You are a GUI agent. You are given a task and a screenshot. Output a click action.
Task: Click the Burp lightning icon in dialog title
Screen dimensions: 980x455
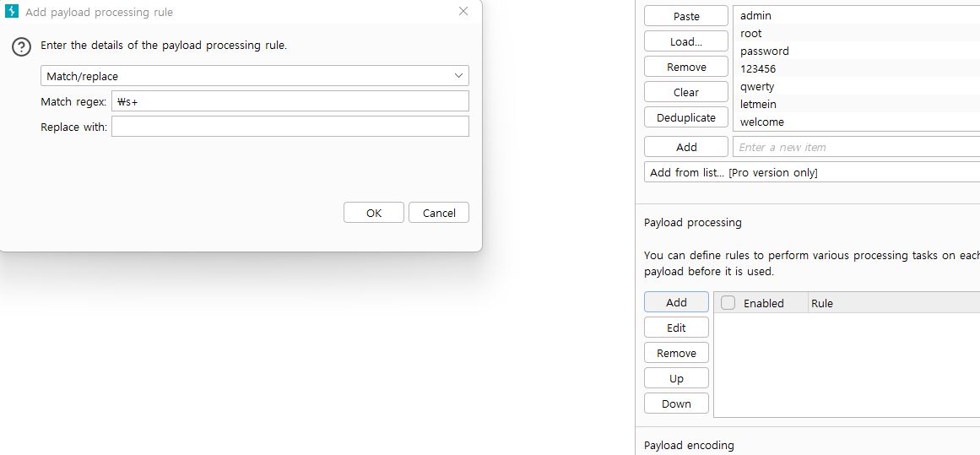pyautogui.click(x=12, y=12)
